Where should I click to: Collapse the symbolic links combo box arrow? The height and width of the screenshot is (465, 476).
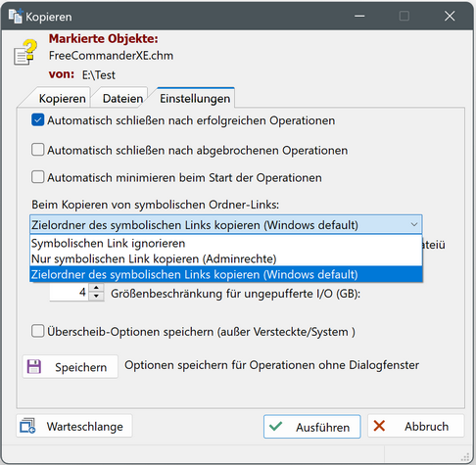414,224
